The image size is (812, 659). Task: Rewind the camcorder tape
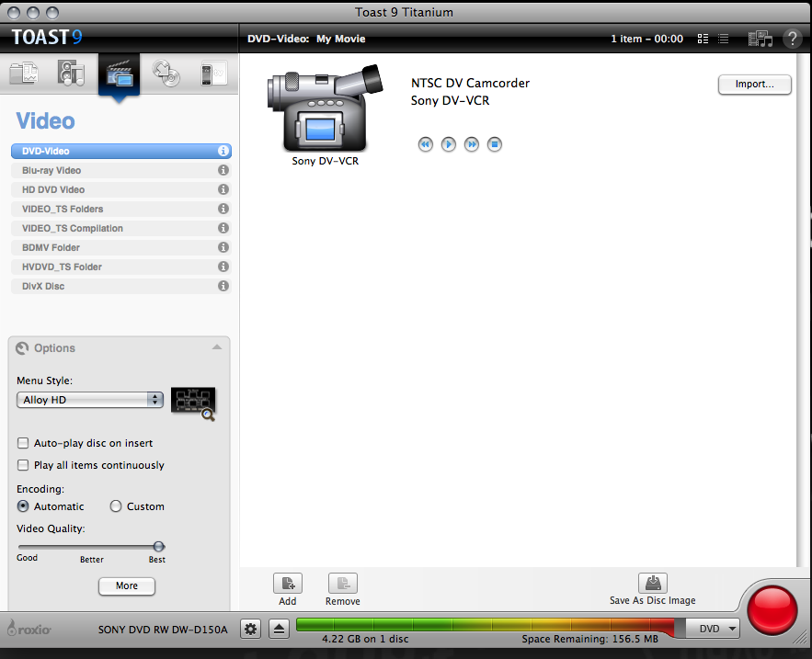click(x=426, y=144)
